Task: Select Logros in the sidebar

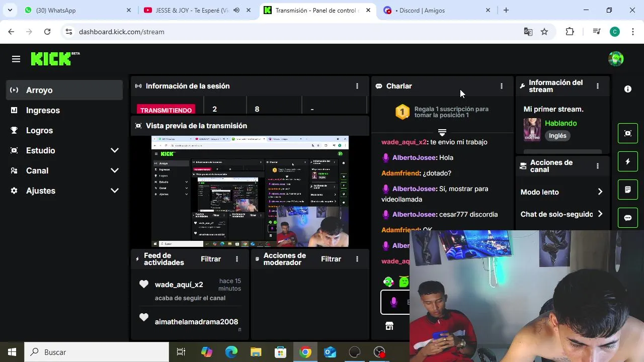Action: click(64, 130)
